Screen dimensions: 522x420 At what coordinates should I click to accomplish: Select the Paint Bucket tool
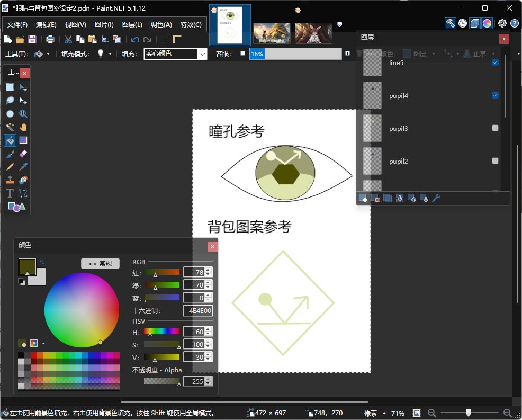10,140
